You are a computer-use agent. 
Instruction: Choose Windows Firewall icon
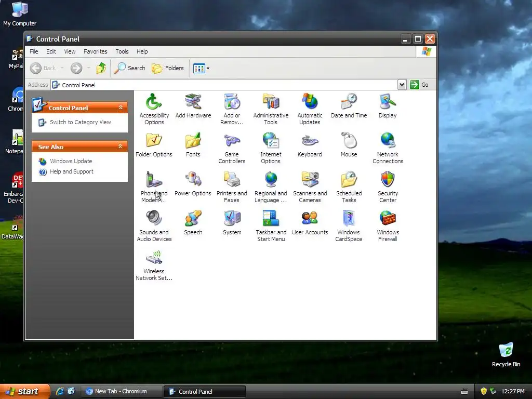click(x=388, y=226)
